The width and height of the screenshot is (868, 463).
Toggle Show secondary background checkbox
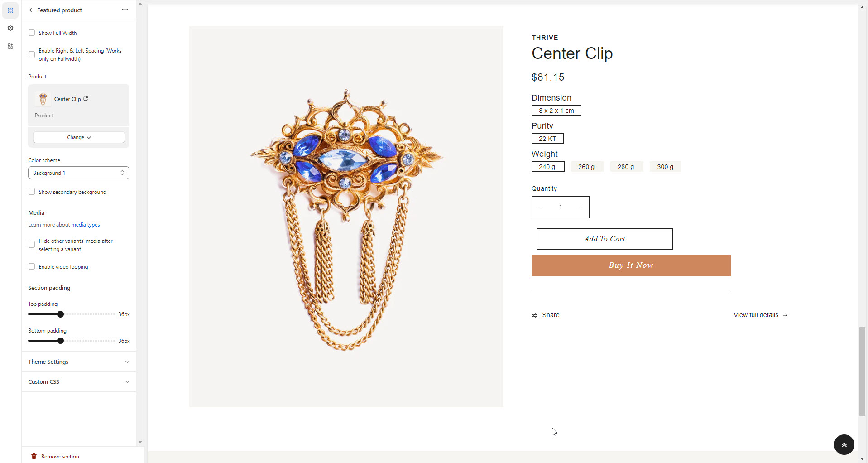[32, 192]
